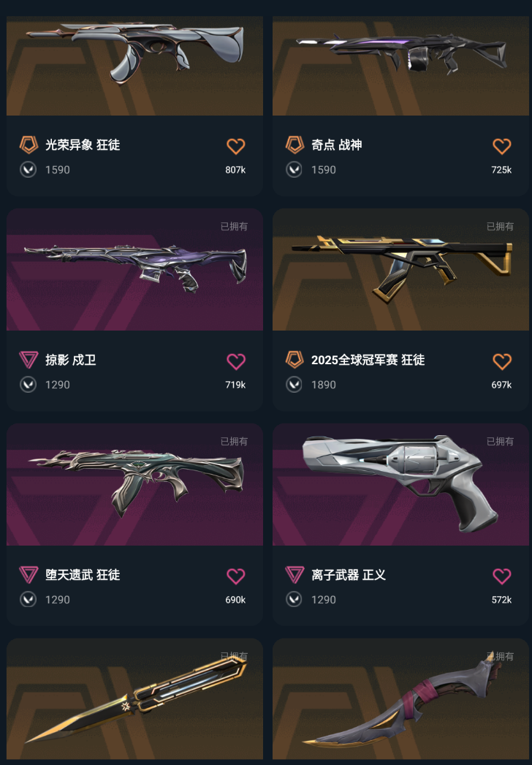532x765 pixels.
Task: Like the 光荣异象 狂徒 skin with heart
Action: point(235,146)
